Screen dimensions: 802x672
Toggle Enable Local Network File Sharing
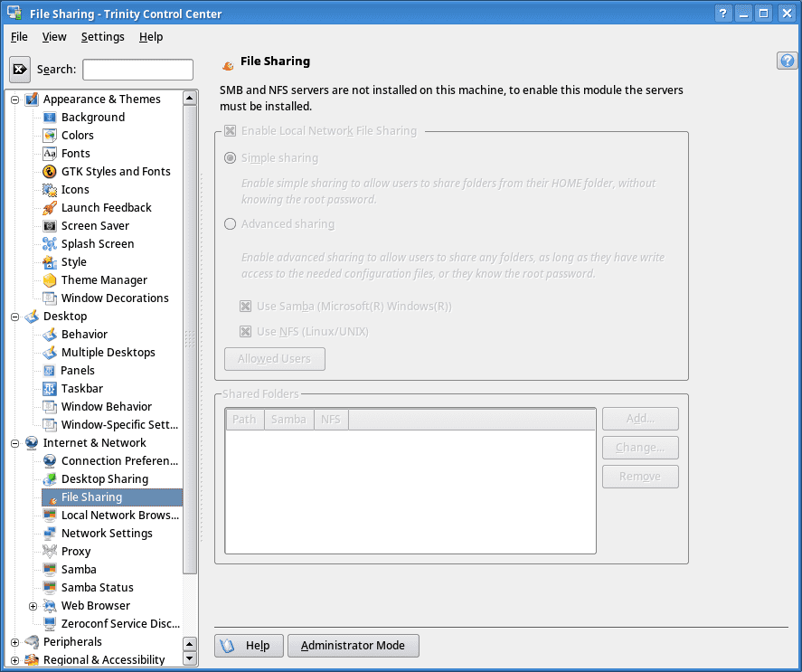pos(231,131)
